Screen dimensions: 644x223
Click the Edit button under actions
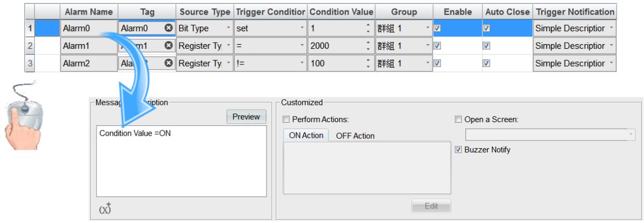[431, 206]
